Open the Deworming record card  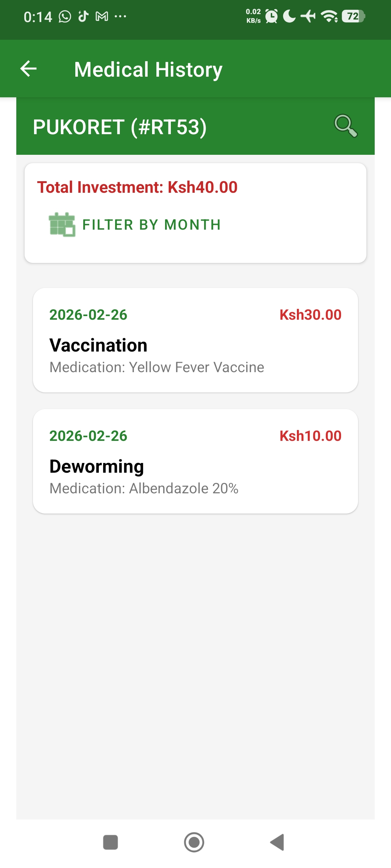[x=195, y=461]
